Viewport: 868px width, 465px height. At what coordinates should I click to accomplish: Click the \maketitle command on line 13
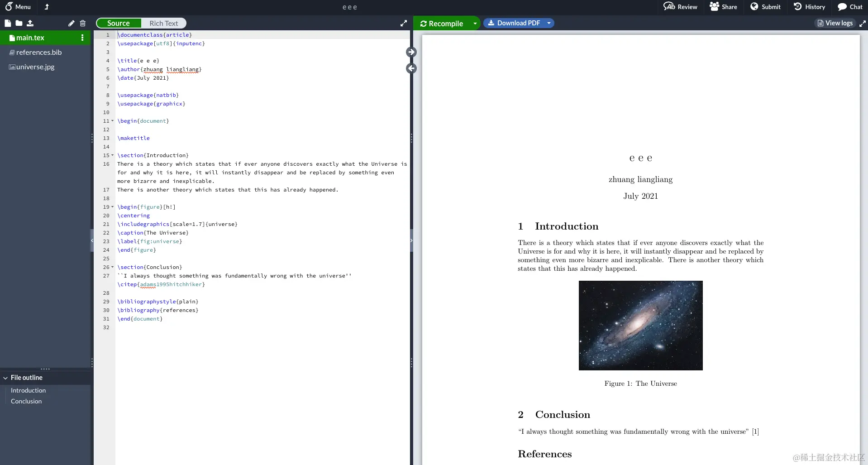[x=134, y=138]
